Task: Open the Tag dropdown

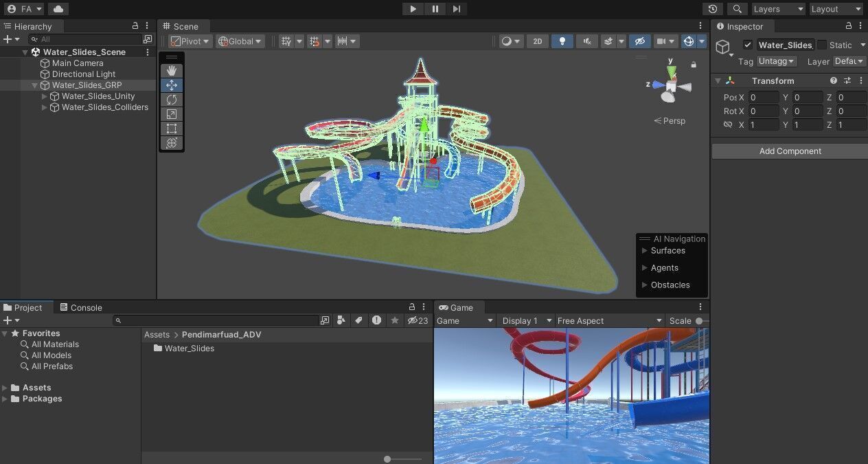Action: click(777, 61)
